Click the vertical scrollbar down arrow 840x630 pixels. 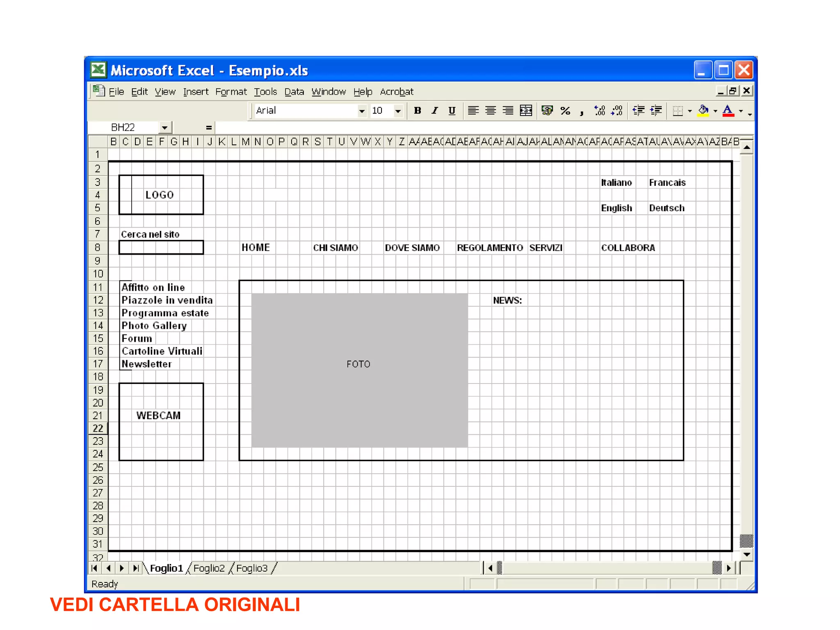pos(746,555)
